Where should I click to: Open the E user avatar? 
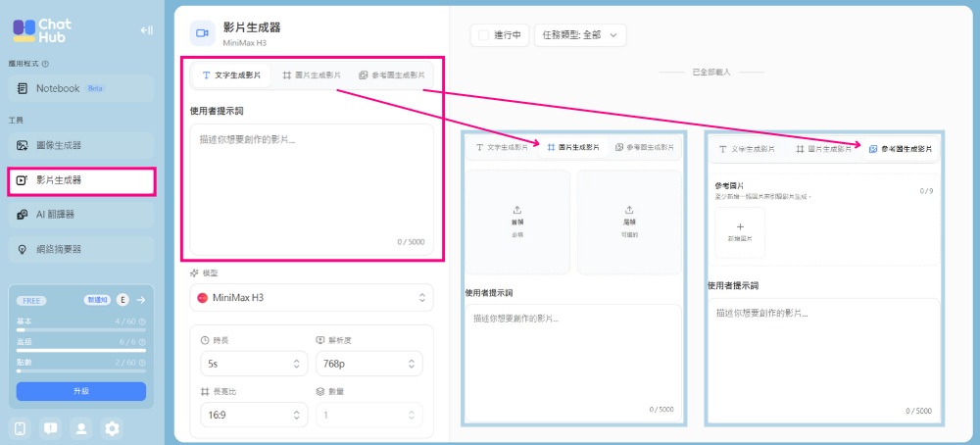pyautogui.click(x=122, y=300)
